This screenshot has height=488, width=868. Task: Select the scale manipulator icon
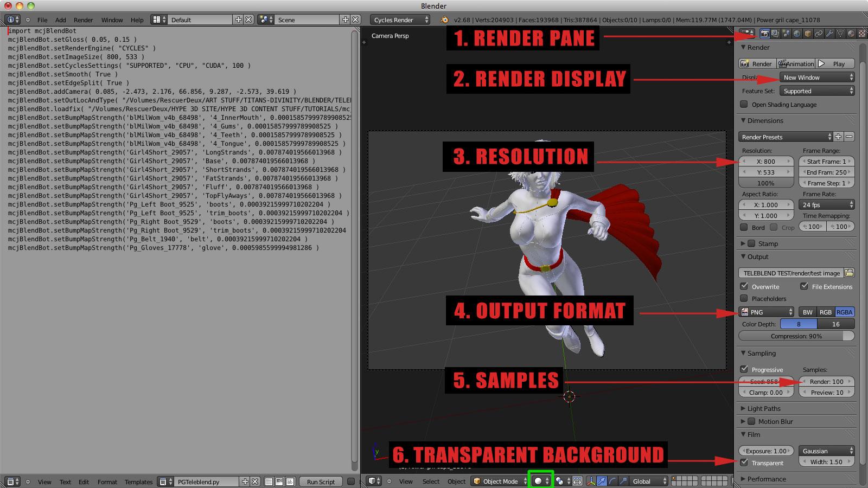coord(623,481)
